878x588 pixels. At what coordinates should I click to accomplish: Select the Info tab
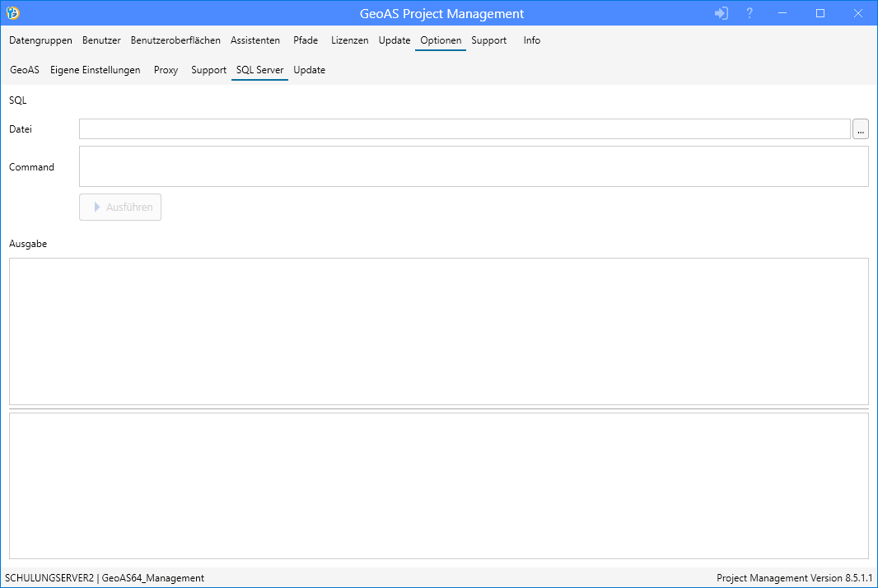pos(532,40)
